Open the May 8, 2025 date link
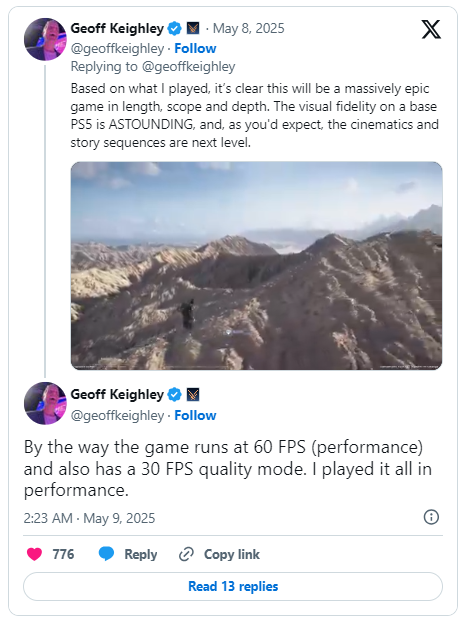This screenshot has height=621, width=467. (x=248, y=29)
